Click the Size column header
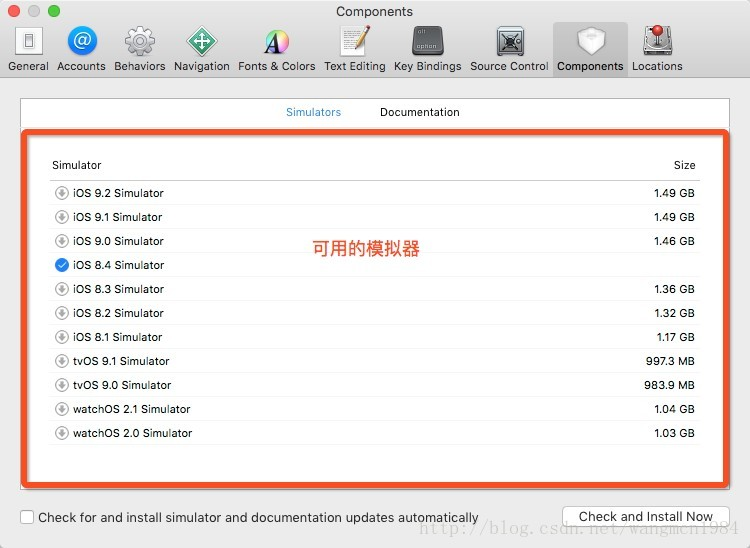 (684, 165)
